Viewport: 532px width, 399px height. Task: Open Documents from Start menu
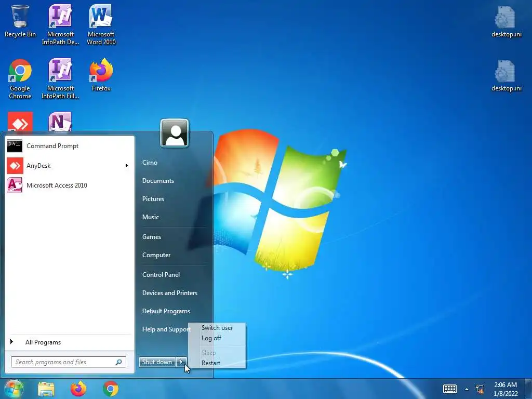coord(158,181)
